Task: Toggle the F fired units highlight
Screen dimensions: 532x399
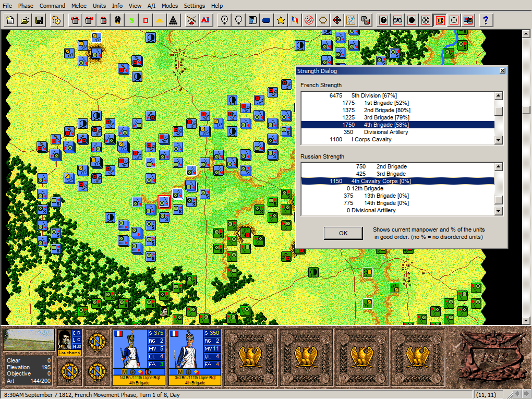Action: click(x=384, y=20)
